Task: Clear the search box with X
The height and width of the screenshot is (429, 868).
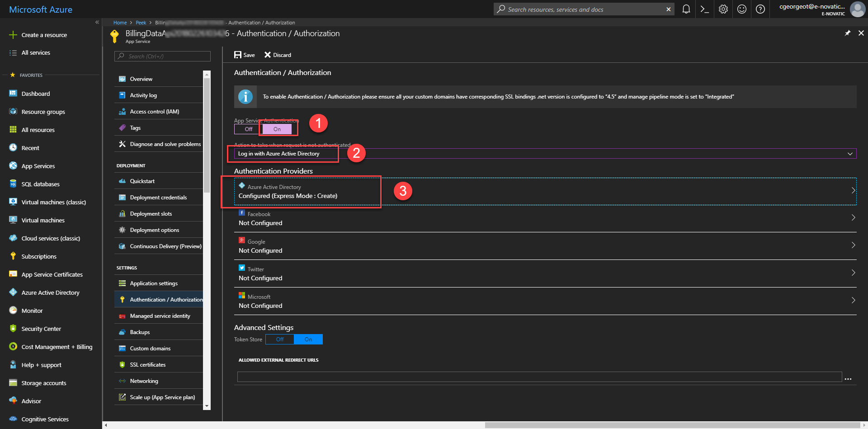Action: [x=669, y=9]
